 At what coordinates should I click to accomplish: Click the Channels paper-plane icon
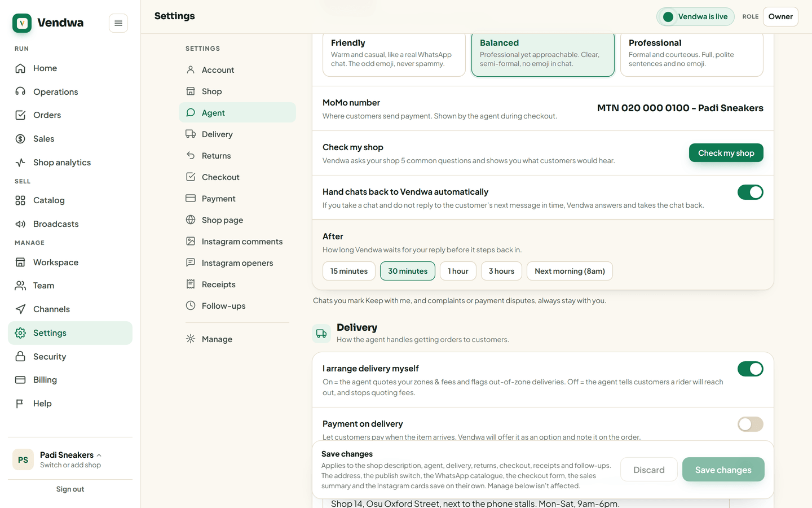20,309
